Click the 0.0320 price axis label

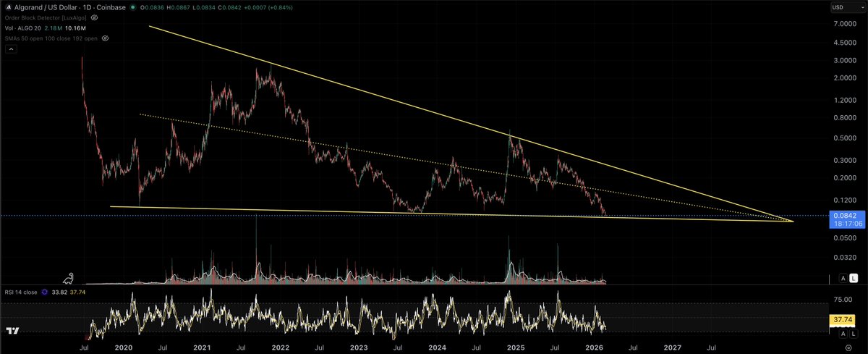point(845,257)
